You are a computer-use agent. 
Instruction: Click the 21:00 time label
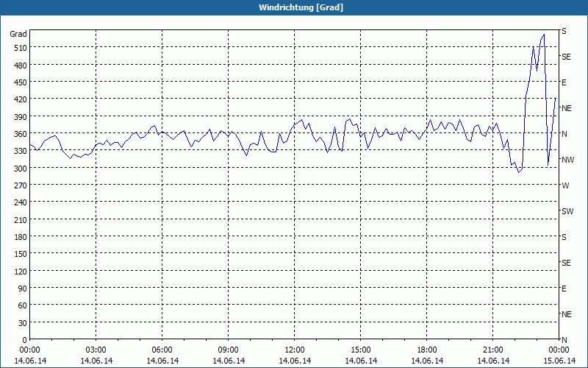tap(492, 350)
